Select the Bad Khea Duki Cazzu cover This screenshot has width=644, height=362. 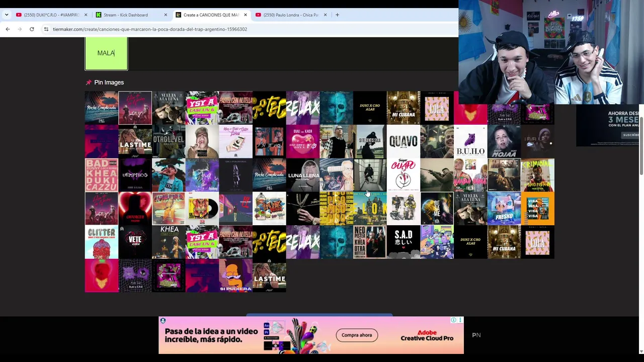click(102, 175)
